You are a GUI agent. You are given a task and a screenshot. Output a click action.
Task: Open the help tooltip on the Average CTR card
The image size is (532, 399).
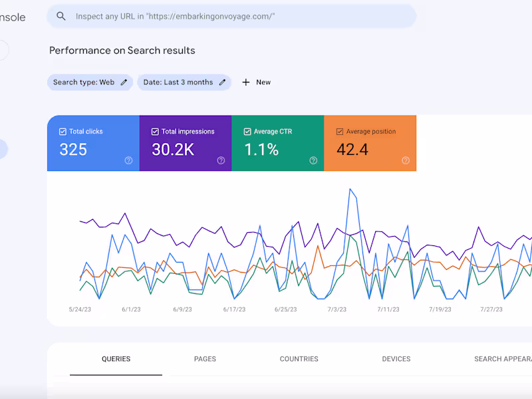pos(313,160)
